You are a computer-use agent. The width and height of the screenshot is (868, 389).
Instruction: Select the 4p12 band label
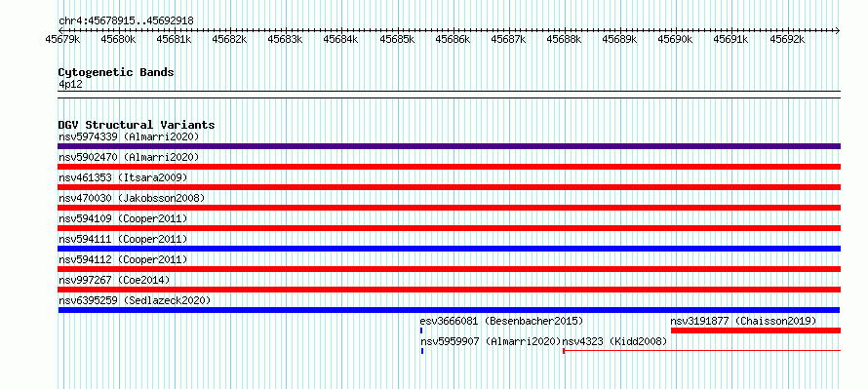[70, 84]
